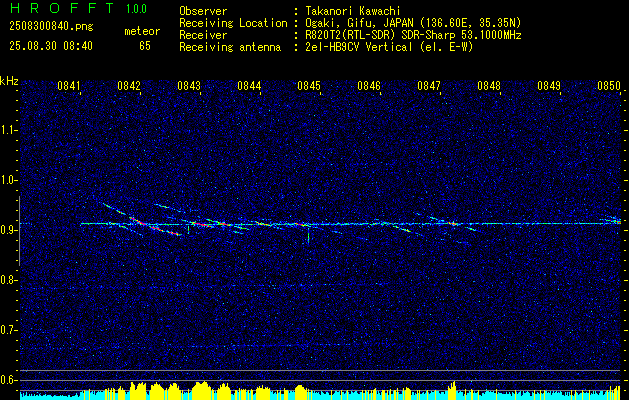This screenshot has height=400, width=629.
Task: Click the 0842 time marker
Action: coord(129,85)
